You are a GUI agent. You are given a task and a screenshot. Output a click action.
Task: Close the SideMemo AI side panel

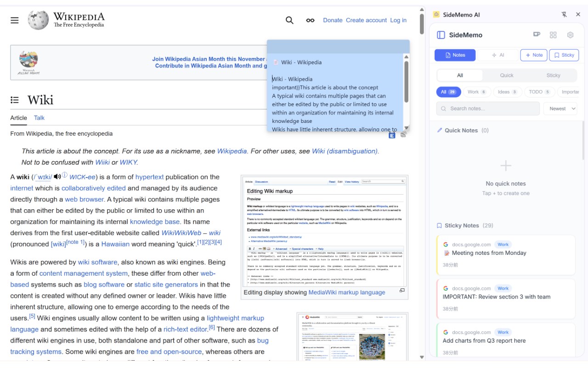point(578,15)
